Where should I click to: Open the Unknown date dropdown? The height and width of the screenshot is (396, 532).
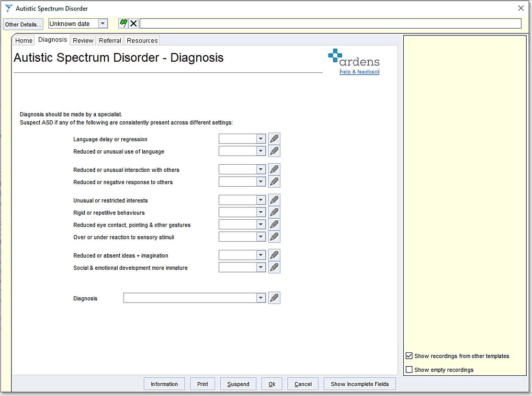point(103,23)
